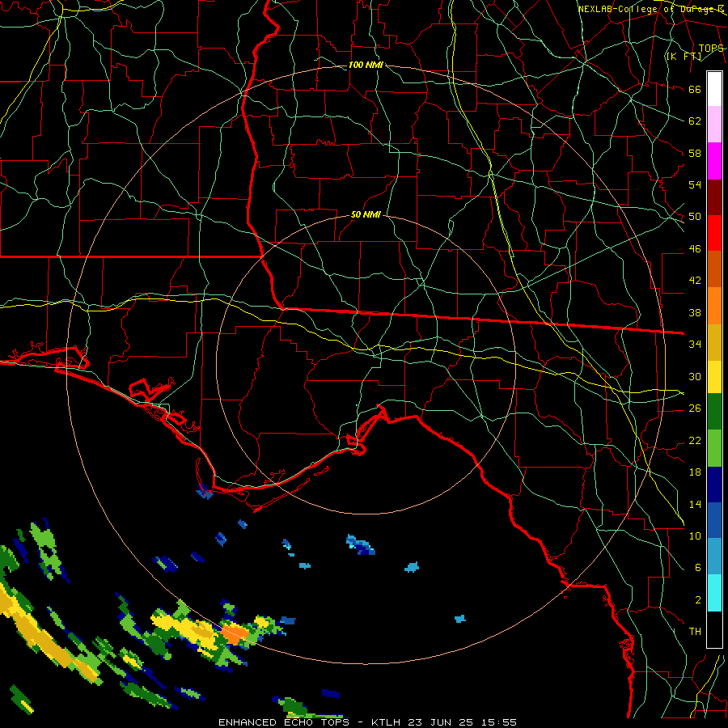Viewport: 728px width, 728px height.
Task: Click the 18 legend value
Action: click(695, 472)
